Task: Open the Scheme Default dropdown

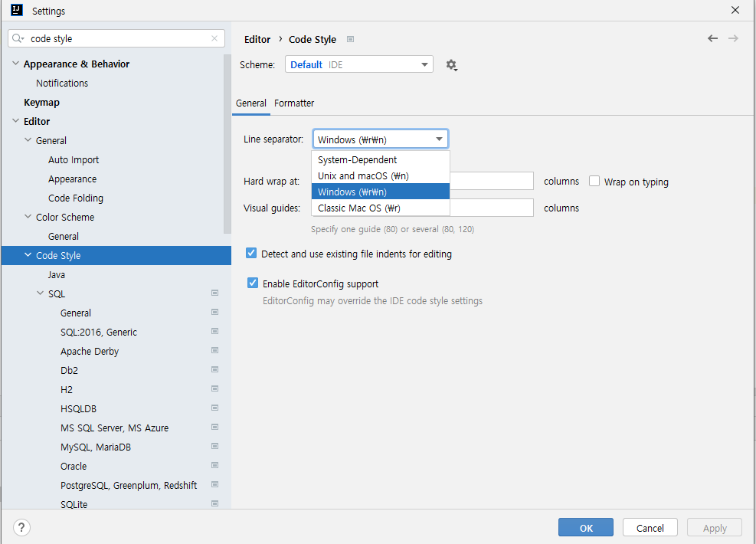Action: pyautogui.click(x=358, y=64)
